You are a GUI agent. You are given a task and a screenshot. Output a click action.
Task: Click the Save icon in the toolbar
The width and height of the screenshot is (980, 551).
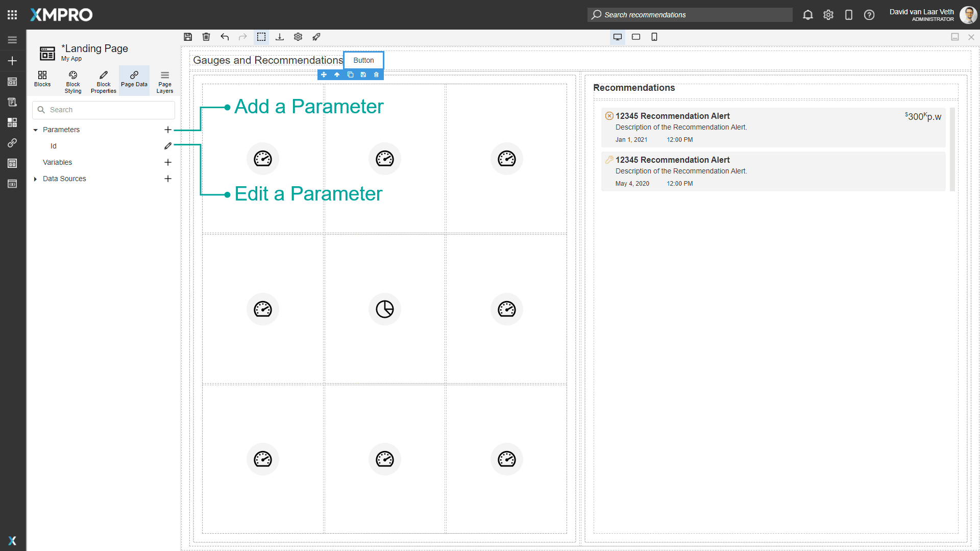tap(188, 37)
